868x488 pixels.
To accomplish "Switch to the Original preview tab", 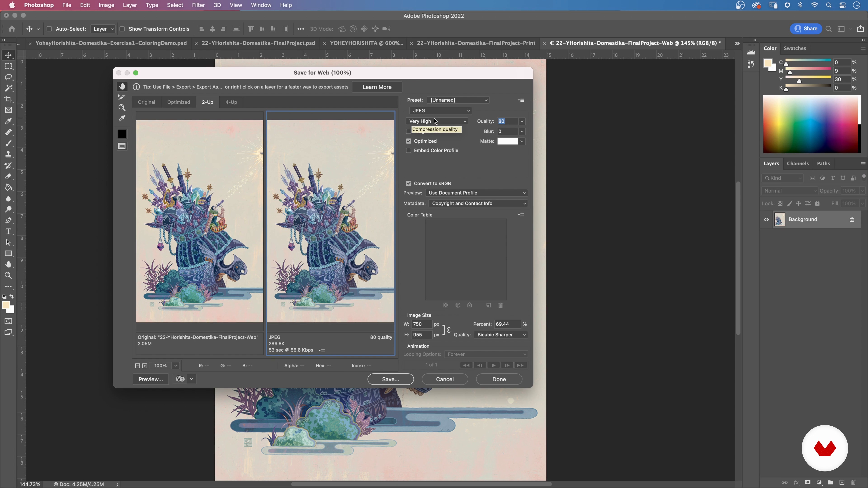I will (146, 102).
